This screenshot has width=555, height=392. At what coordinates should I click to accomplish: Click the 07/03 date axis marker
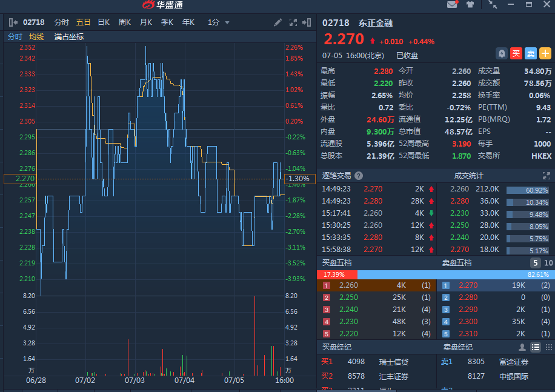pyautogui.click(x=135, y=380)
